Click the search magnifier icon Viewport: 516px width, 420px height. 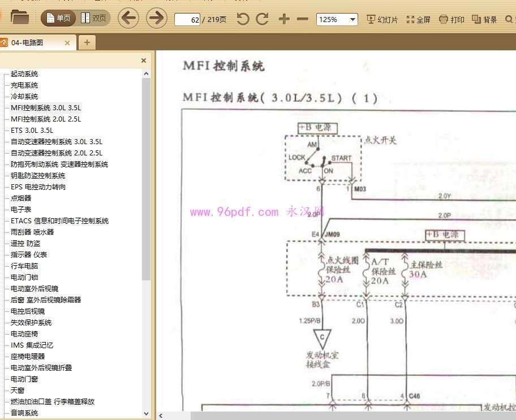pos(509,19)
